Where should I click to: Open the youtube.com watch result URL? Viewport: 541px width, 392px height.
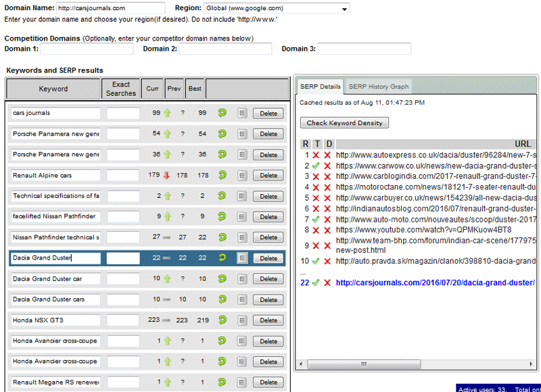(424, 230)
